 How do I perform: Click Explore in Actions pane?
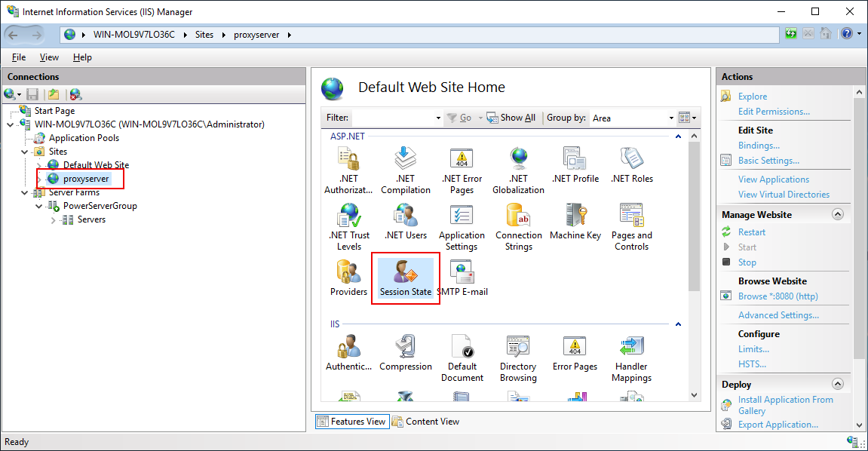pos(753,97)
